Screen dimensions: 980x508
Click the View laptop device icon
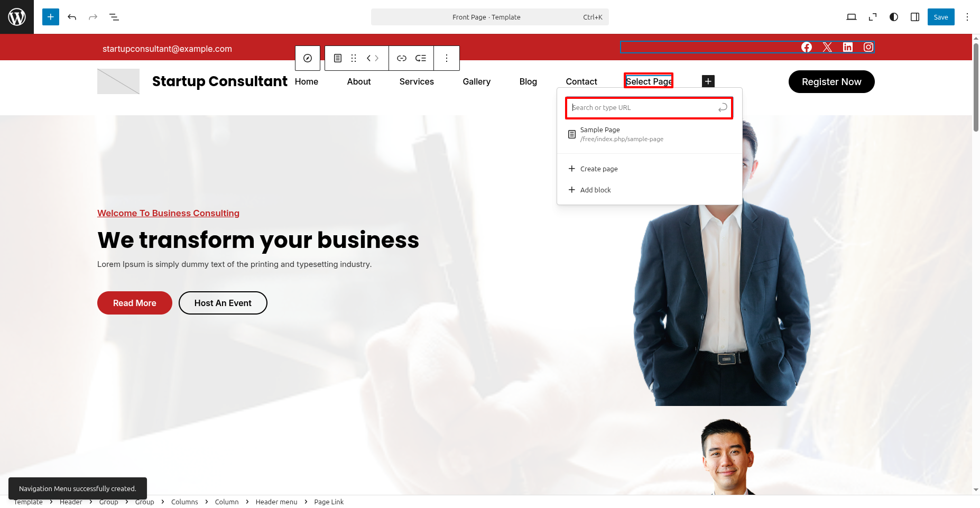(851, 17)
